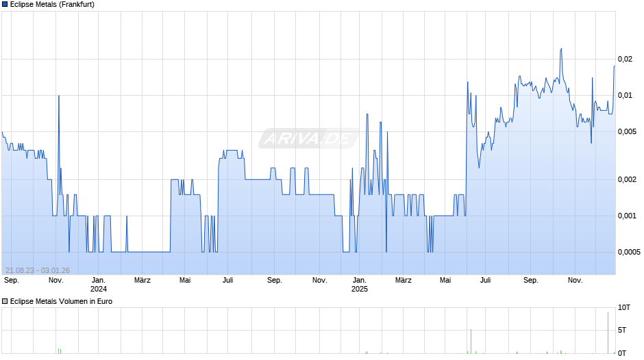Click the November 2023 price spike peak
The height and width of the screenshot is (360, 644).
pos(59,96)
